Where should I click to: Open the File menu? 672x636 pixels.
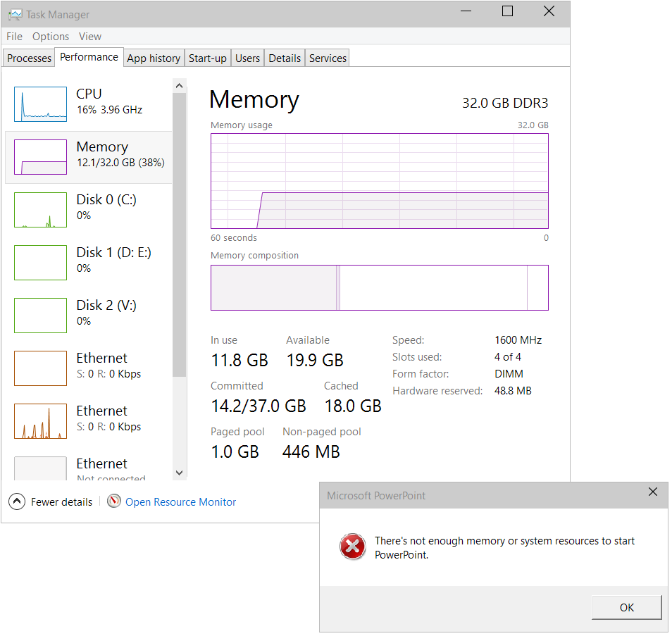14,36
